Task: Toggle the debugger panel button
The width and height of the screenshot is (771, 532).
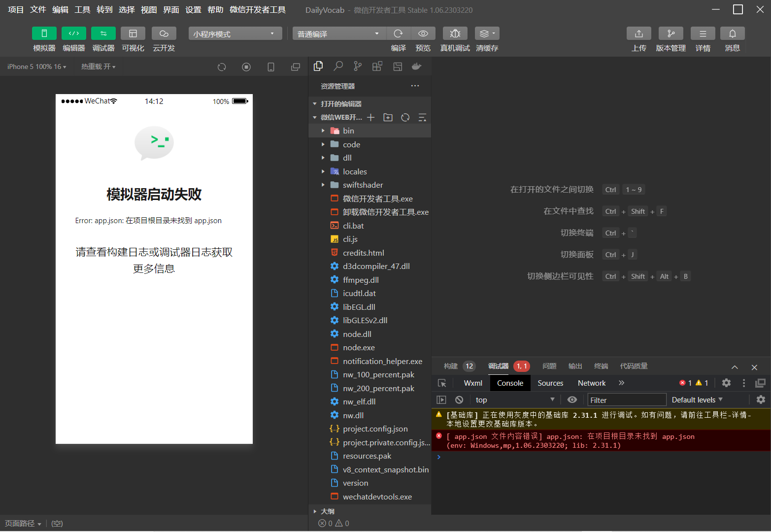Action: point(103,33)
